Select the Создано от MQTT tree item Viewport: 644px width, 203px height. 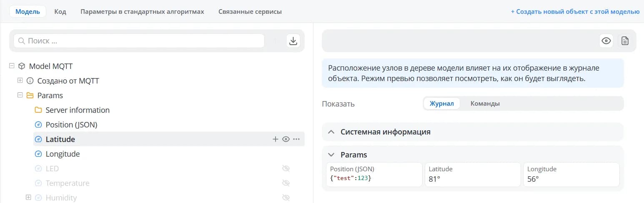[68, 81]
